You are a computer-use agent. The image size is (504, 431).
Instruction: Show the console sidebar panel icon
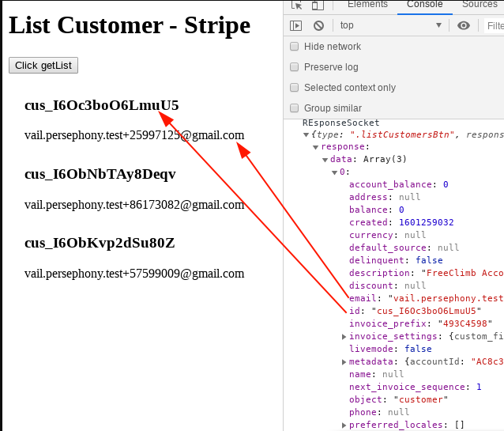click(296, 25)
